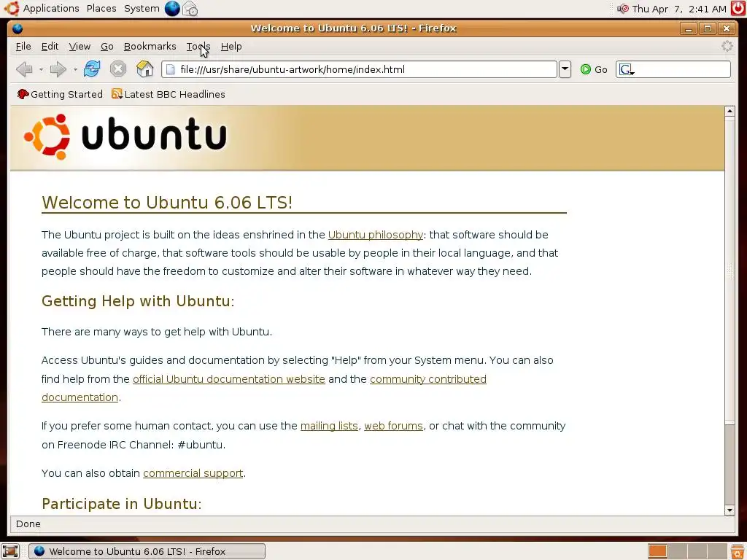The image size is (747, 560).
Task: Open the Home page icon
Action: 145,69
